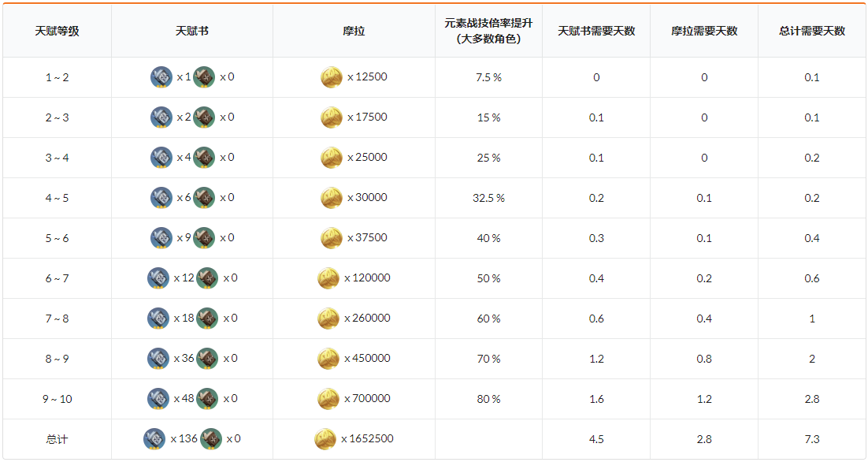Click the 50 % multiplier value
868x462 pixels.
click(x=488, y=278)
